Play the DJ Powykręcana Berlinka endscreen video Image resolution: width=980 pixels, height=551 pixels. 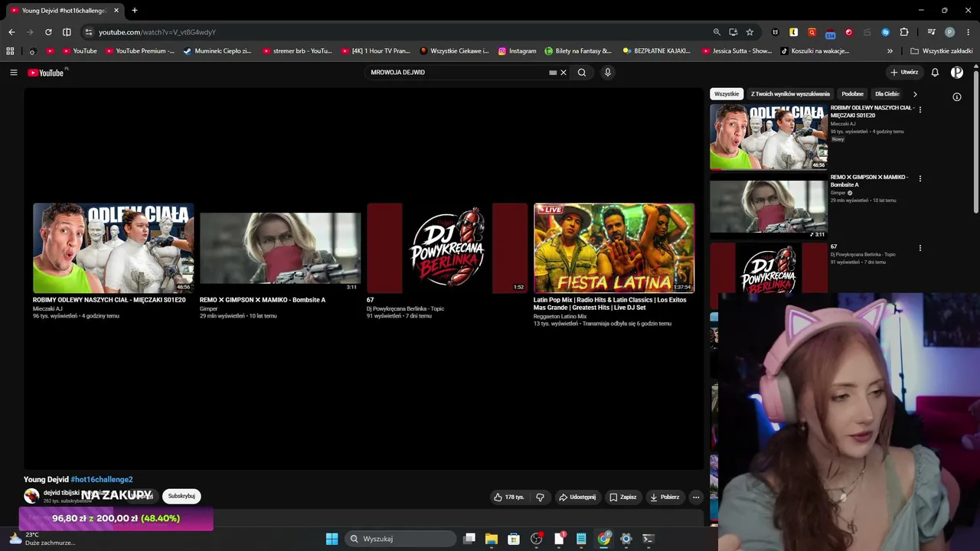click(447, 248)
